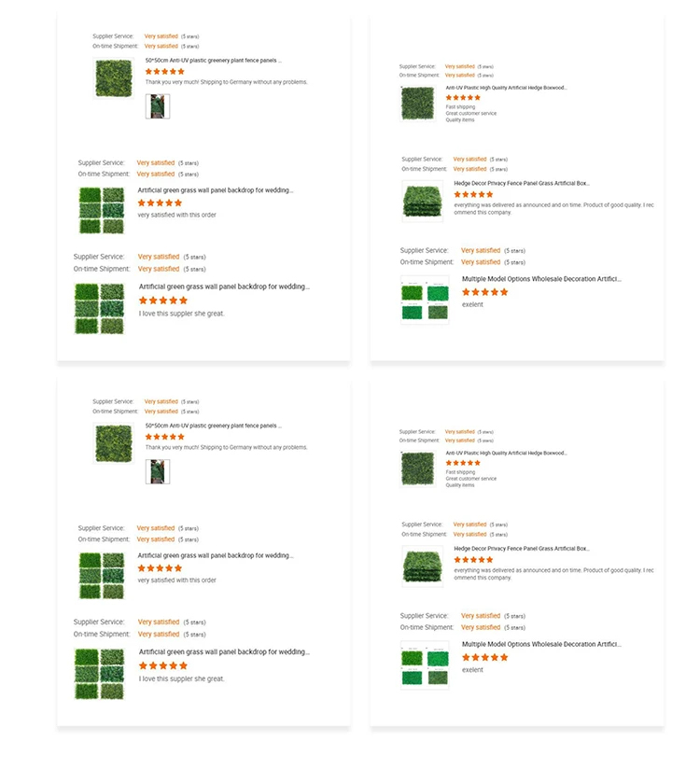The image size is (700, 769).
Task: Click the stars above the lower 'I love this supplier she great'
Action: [162, 666]
